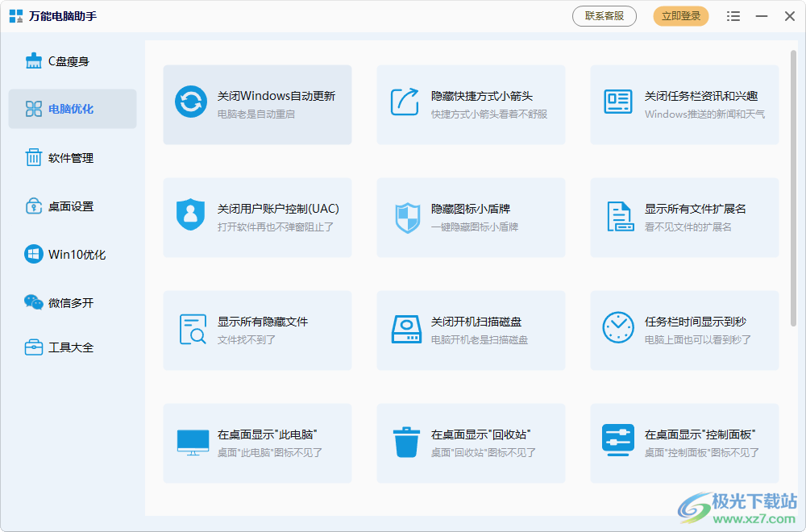
Task: Click the 联系客服 button
Action: click(x=604, y=16)
